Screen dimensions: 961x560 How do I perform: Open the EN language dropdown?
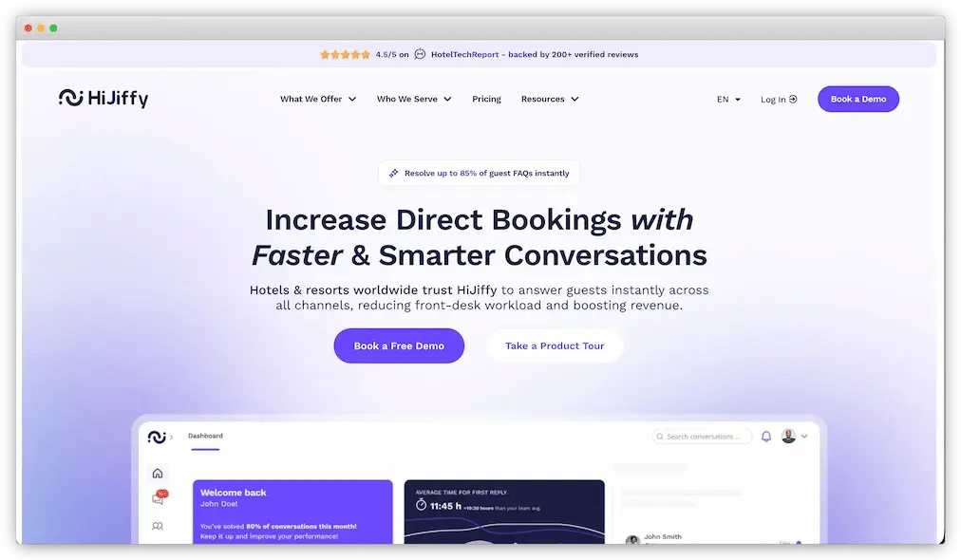(728, 100)
